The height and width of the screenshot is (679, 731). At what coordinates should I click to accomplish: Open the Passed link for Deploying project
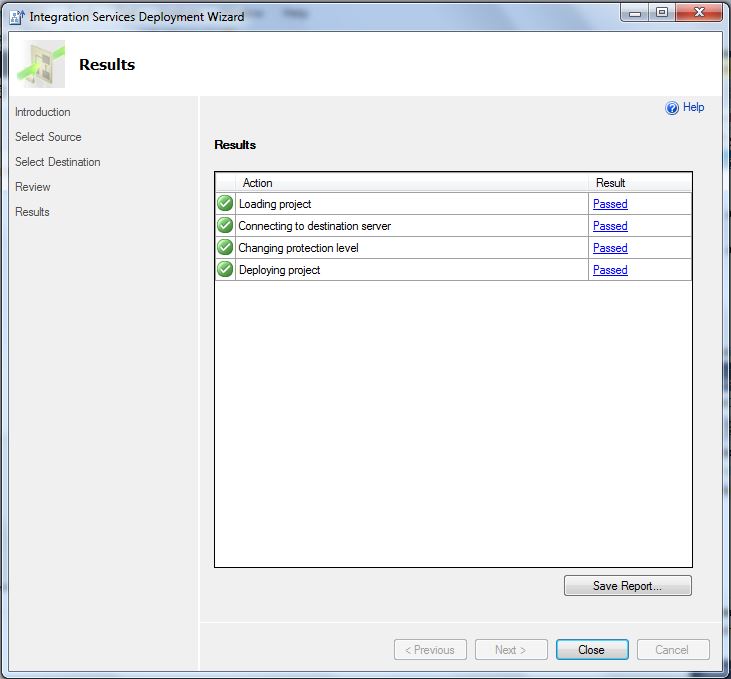pyautogui.click(x=610, y=270)
